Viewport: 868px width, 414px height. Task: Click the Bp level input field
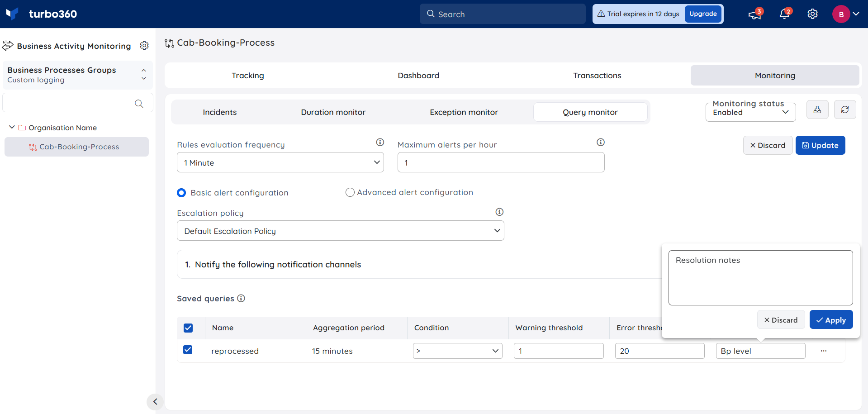pos(760,351)
